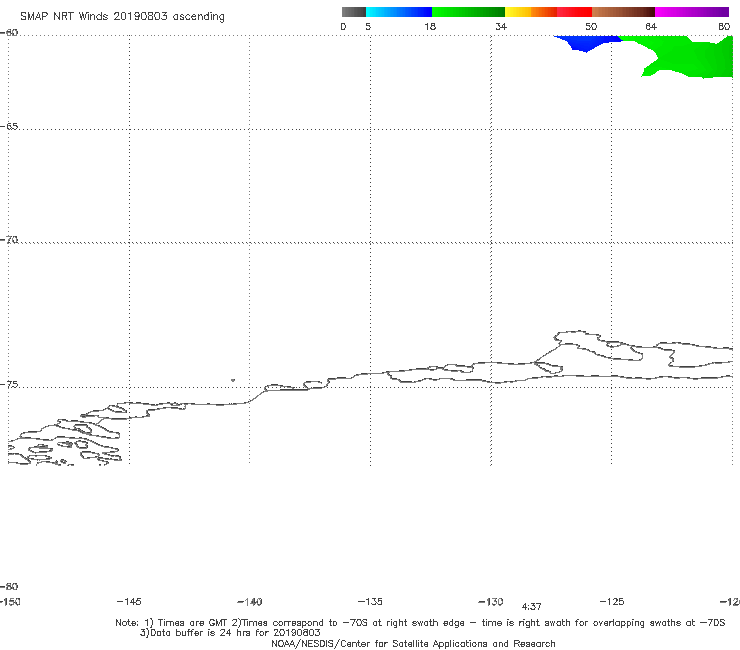
Task: Click the longitude label '-125'
Action: tap(612, 601)
